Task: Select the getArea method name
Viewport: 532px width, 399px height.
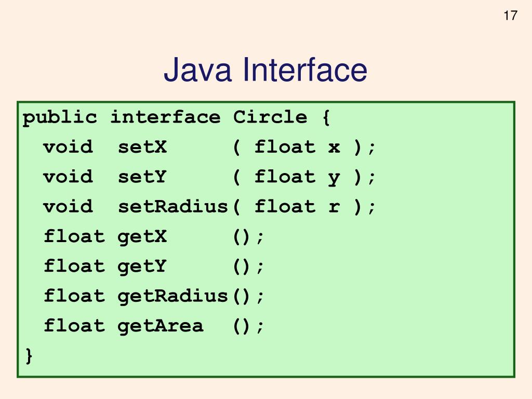Action: pyautogui.click(x=161, y=326)
